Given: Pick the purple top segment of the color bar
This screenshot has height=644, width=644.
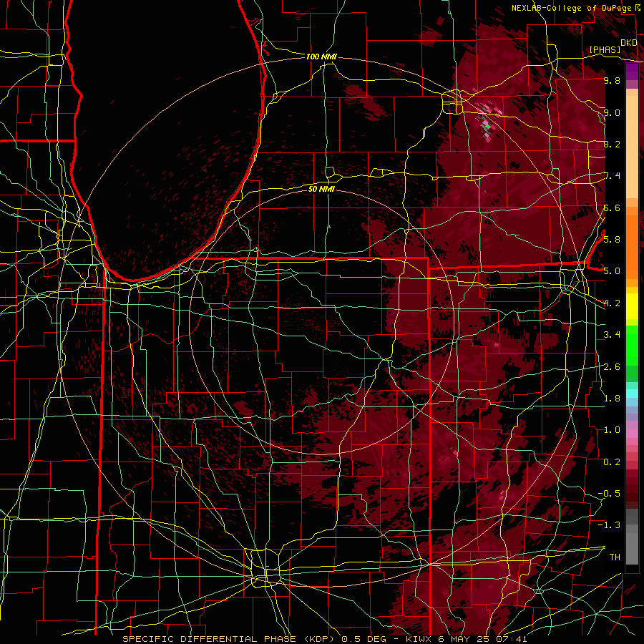Looking at the screenshot, I should point(632,72).
